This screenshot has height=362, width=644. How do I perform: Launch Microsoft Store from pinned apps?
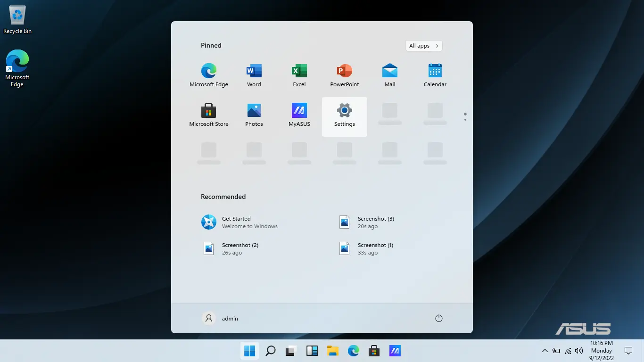point(208,115)
